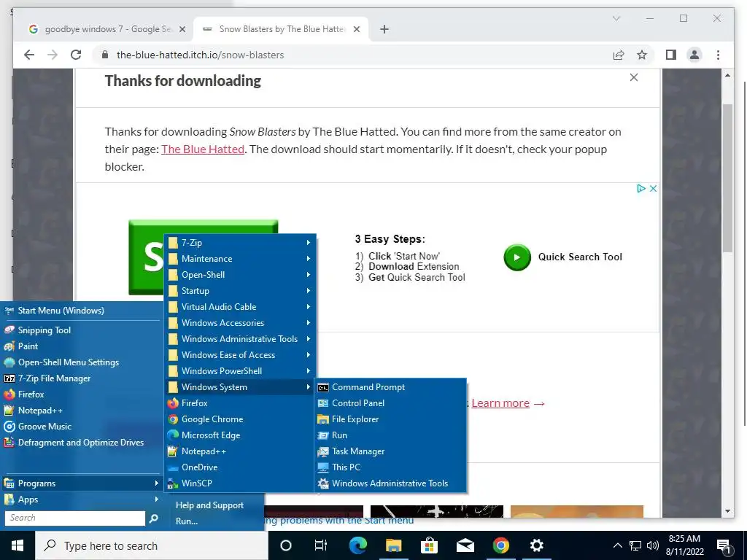This screenshot has width=747, height=560.
Task: Open the Task View taskbar button
Action: coord(321,545)
